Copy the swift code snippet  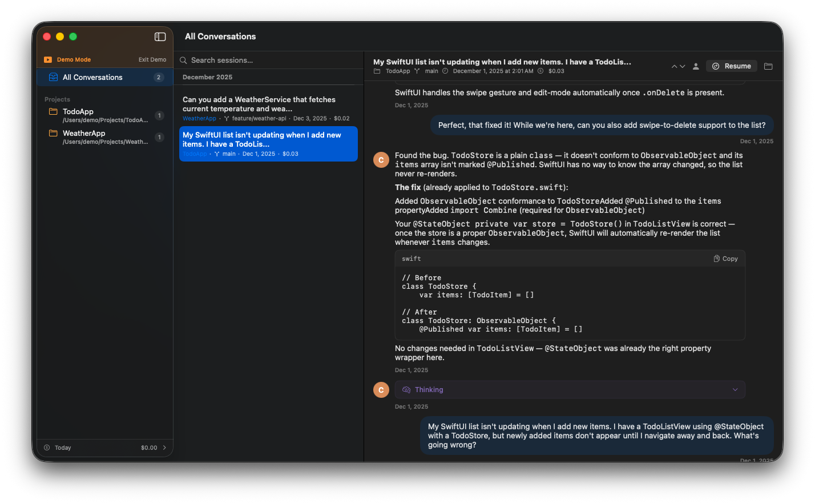[x=725, y=259]
